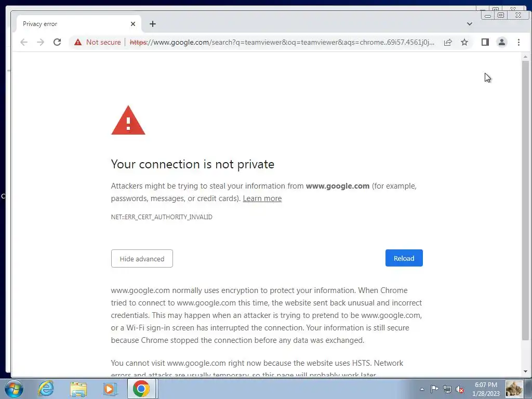Open Windows Media Player from the taskbar
The width and height of the screenshot is (532, 399).
coord(110,389)
